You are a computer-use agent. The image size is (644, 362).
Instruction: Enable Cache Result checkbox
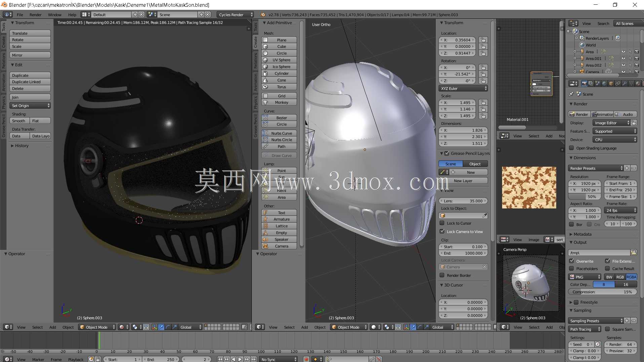point(607,268)
